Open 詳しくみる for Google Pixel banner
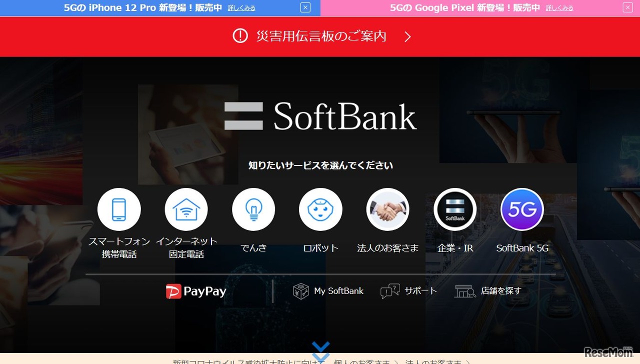The image size is (640, 364). click(559, 7)
